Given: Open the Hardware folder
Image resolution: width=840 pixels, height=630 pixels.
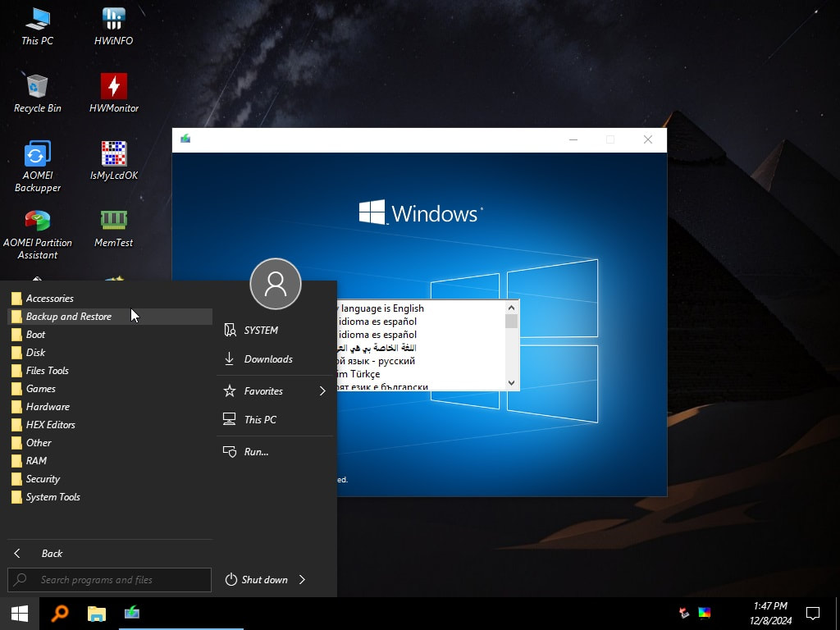Looking at the screenshot, I should click(110, 407).
